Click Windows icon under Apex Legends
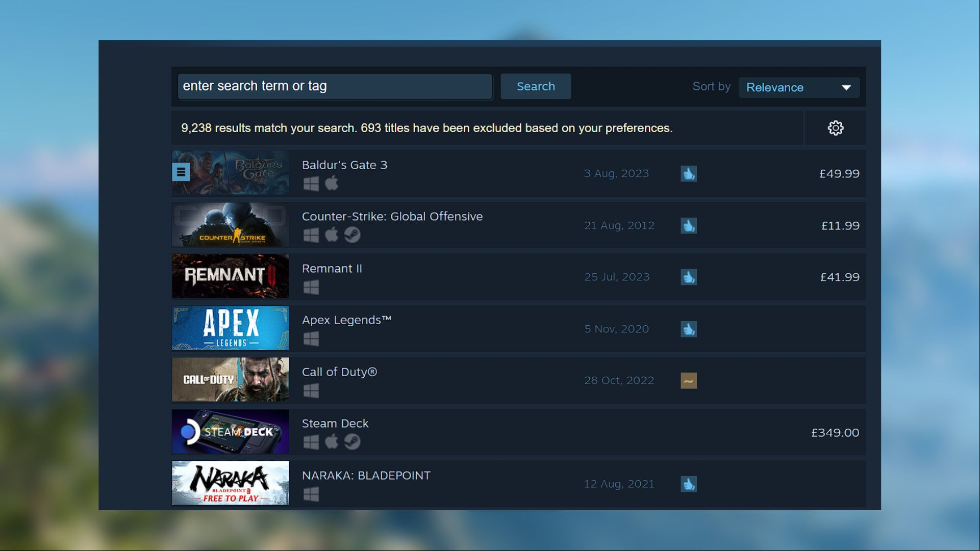 coord(311,339)
